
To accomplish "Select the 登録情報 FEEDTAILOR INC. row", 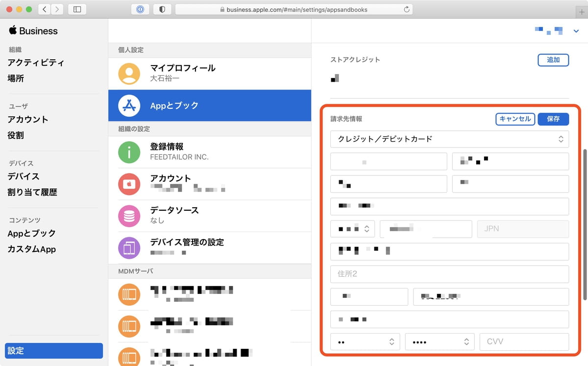I will coord(210,152).
